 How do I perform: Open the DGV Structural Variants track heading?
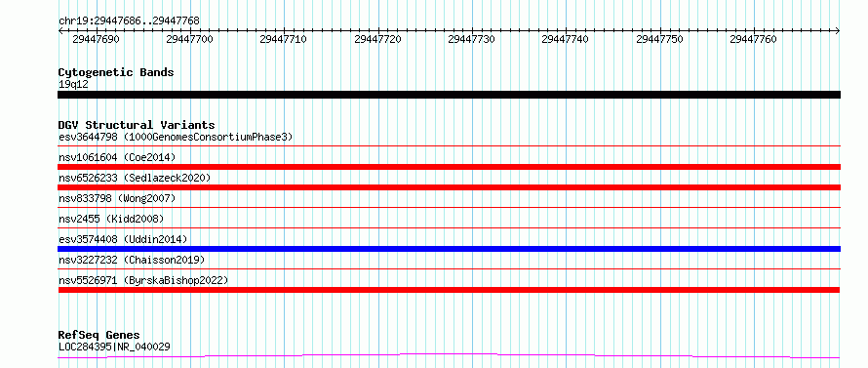pos(137,125)
